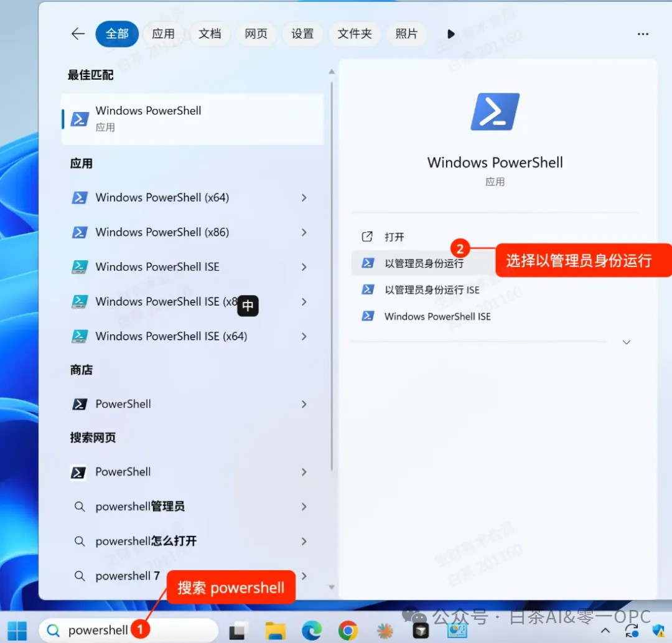
Task: Click the Task View taskbar icon
Action: pyautogui.click(x=239, y=631)
